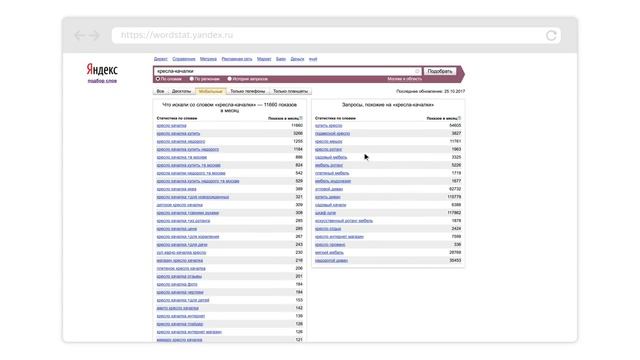Open the query with 529 impressions

coord(198,181)
